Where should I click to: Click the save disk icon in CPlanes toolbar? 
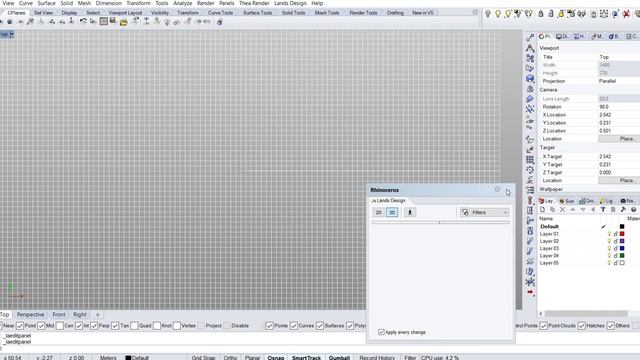tap(113, 21)
